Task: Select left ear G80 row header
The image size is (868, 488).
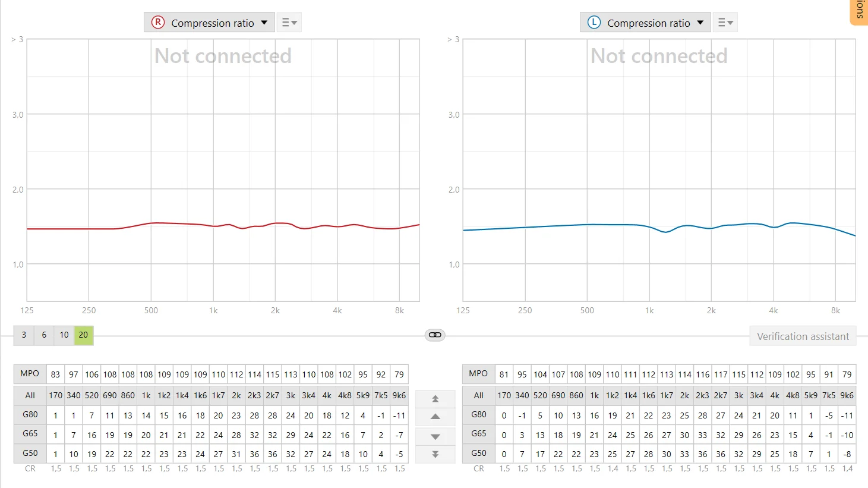Action: [x=478, y=414]
